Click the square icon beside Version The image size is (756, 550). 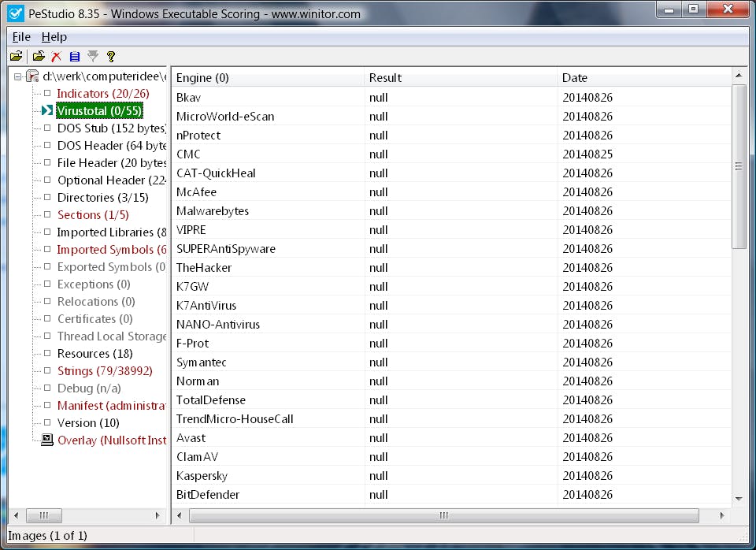[47, 422]
